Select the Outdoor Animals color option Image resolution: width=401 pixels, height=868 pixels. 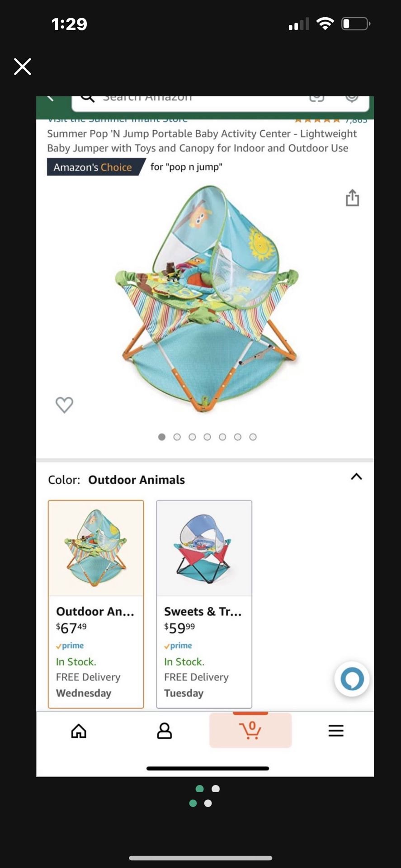(x=96, y=604)
